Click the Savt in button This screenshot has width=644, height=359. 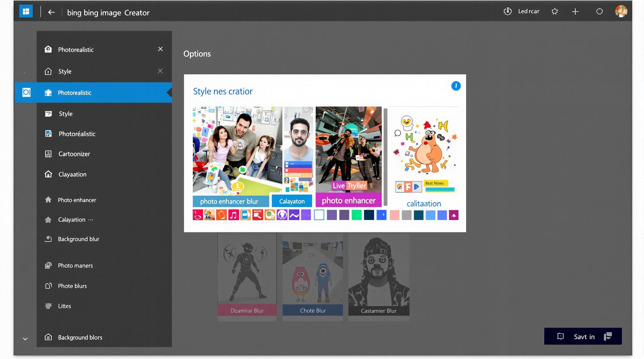coord(583,336)
